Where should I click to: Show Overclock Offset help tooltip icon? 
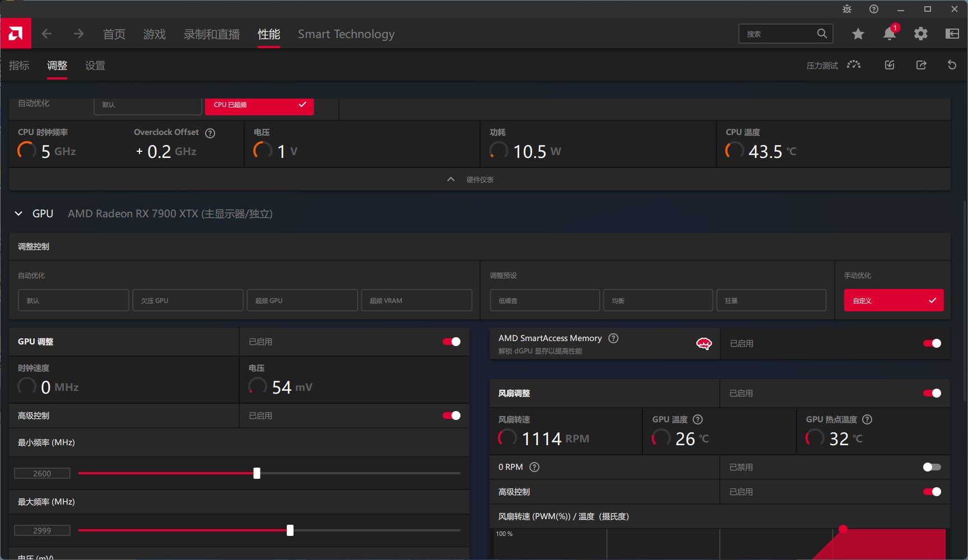tap(210, 133)
